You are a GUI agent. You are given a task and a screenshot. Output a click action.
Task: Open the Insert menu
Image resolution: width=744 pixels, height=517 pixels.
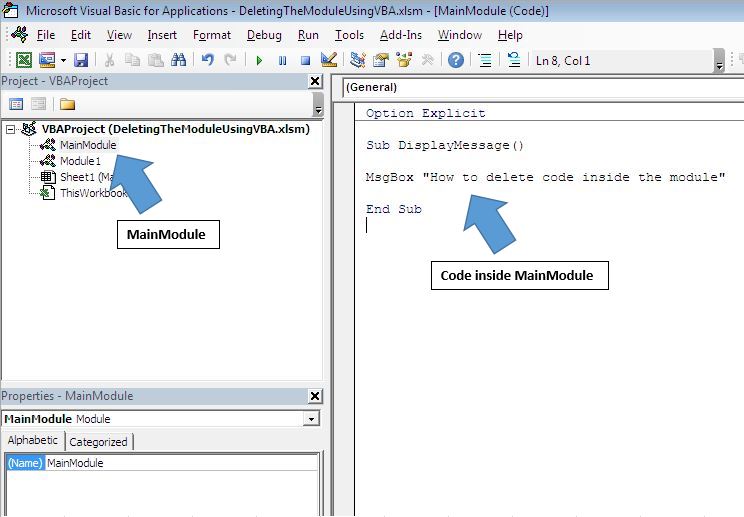[x=162, y=35]
